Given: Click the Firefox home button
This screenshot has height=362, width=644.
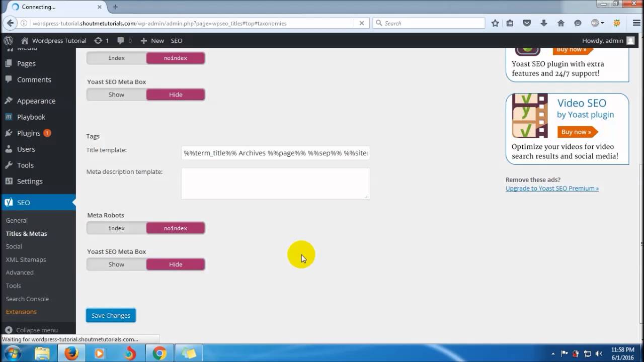Looking at the screenshot, I should [x=561, y=23].
